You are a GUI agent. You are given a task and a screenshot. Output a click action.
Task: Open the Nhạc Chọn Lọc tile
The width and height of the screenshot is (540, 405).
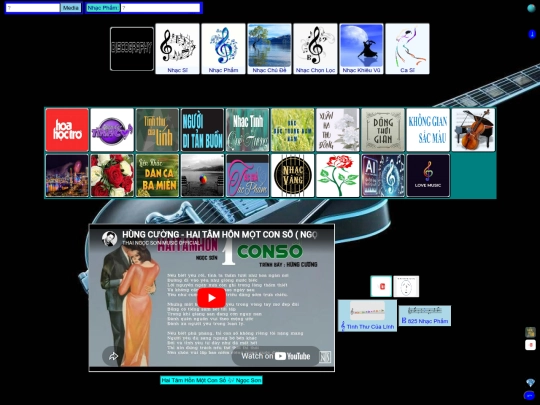(315, 49)
